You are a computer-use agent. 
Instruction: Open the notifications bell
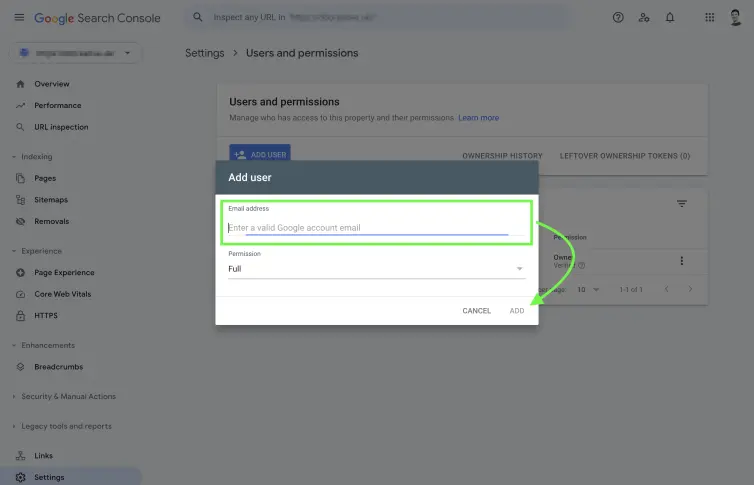click(x=670, y=18)
